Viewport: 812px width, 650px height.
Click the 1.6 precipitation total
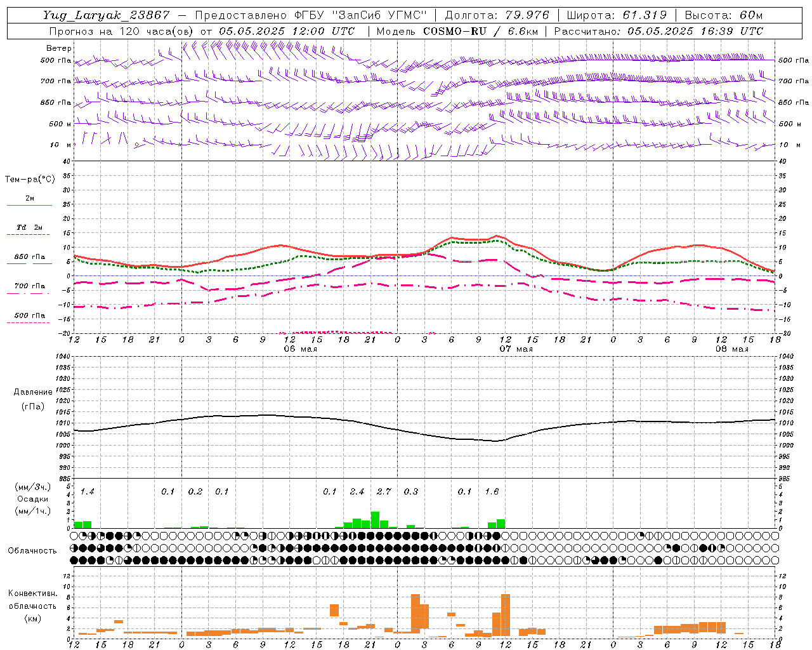tap(492, 492)
